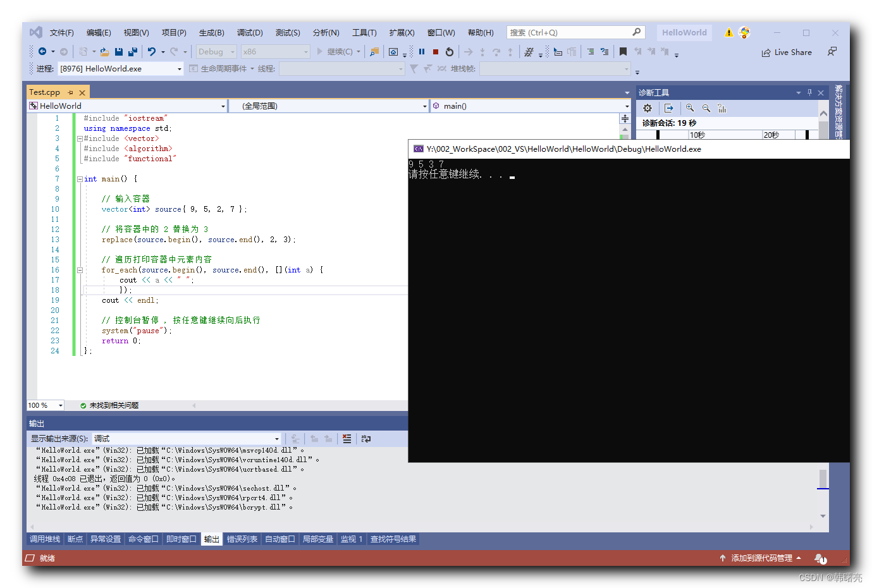Click the bookmark toggle icon in toolbar
872x588 pixels.
[x=623, y=52]
